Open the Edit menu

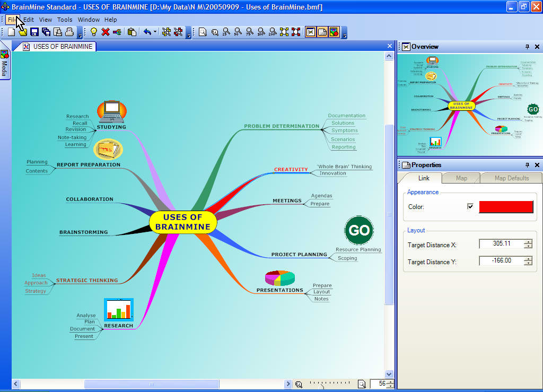click(29, 20)
